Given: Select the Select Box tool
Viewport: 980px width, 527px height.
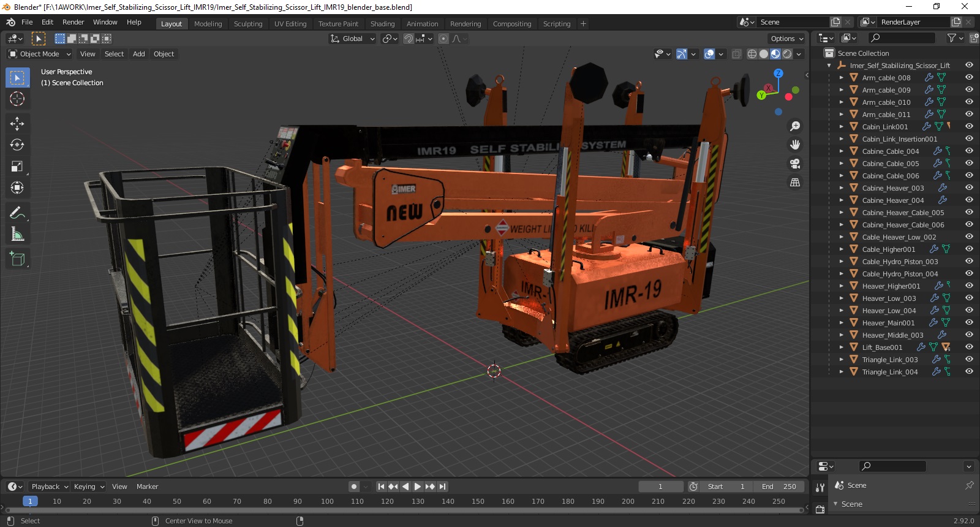Looking at the screenshot, I should (17, 78).
